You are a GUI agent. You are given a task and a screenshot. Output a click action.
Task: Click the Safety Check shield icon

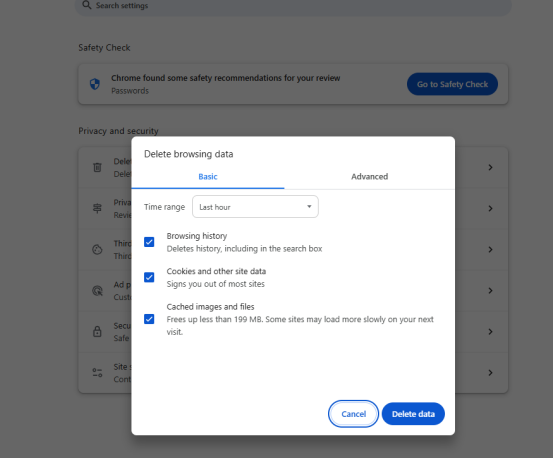coord(95,84)
